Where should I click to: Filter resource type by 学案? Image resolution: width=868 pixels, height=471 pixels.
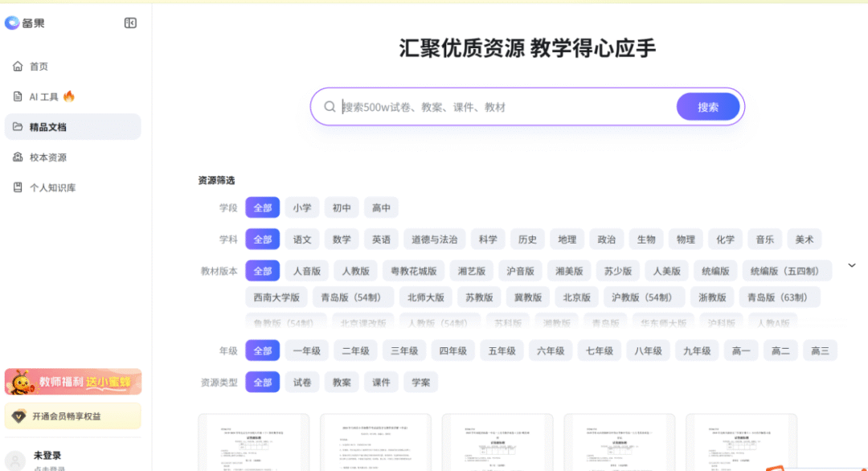click(x=421, y=382)
